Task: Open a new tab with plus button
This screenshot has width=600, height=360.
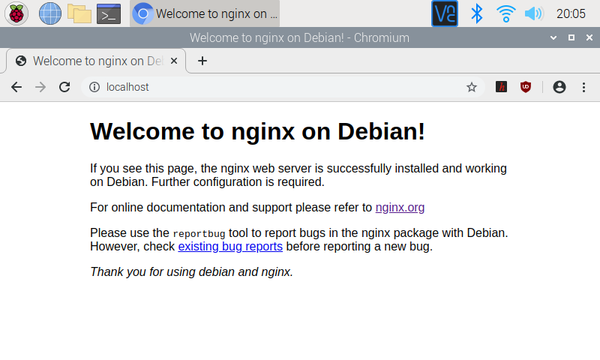Action: click(x=202, y=61)
